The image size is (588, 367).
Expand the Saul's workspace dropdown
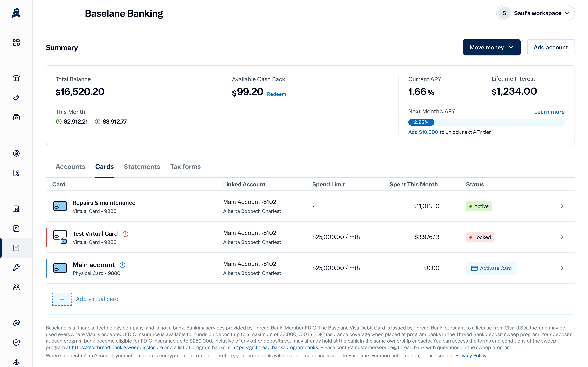[535, 13]
